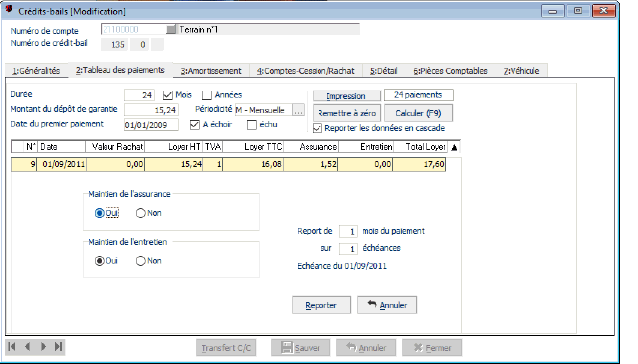Click the Echéance du 01/09/2011 text
This screenshot has width=638, height=364.
[341, 266]
